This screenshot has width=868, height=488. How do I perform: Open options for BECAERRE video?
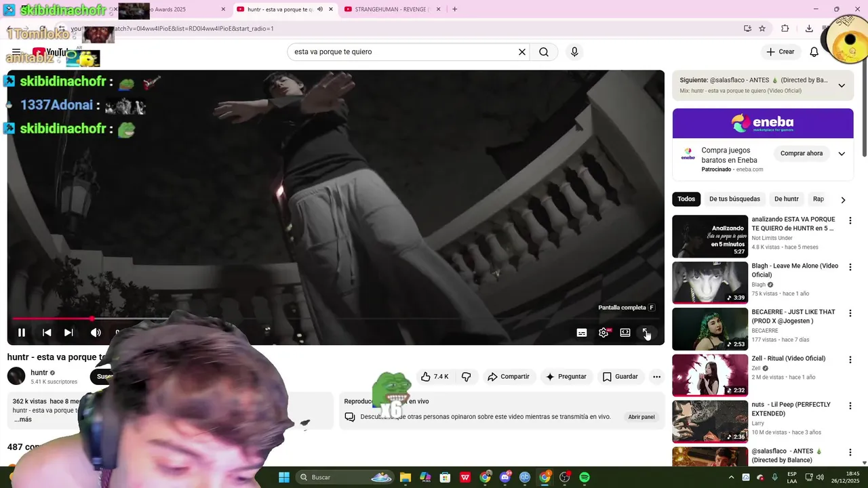850,313
